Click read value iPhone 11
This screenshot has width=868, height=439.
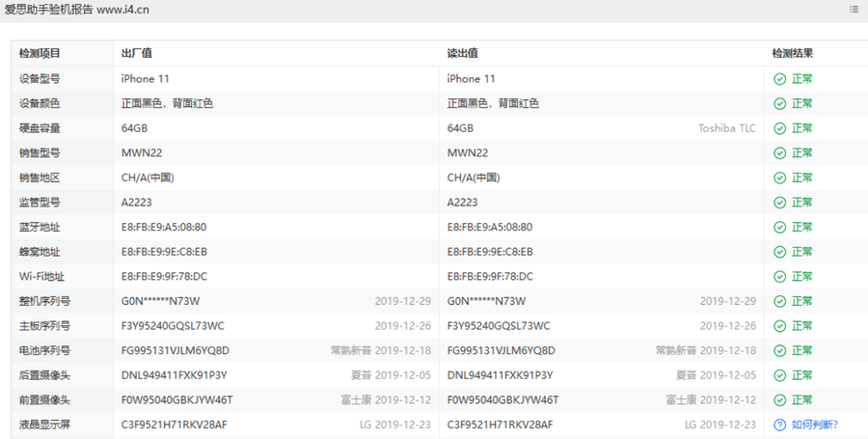(471, 78)
